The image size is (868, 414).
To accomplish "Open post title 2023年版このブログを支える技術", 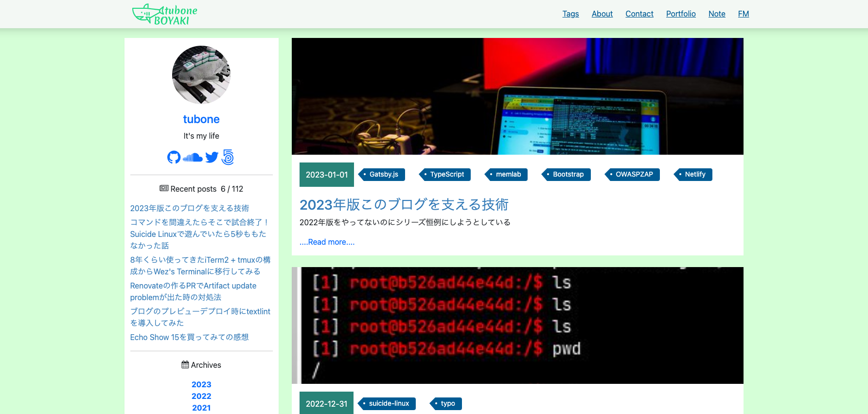I will click(404, 205).
